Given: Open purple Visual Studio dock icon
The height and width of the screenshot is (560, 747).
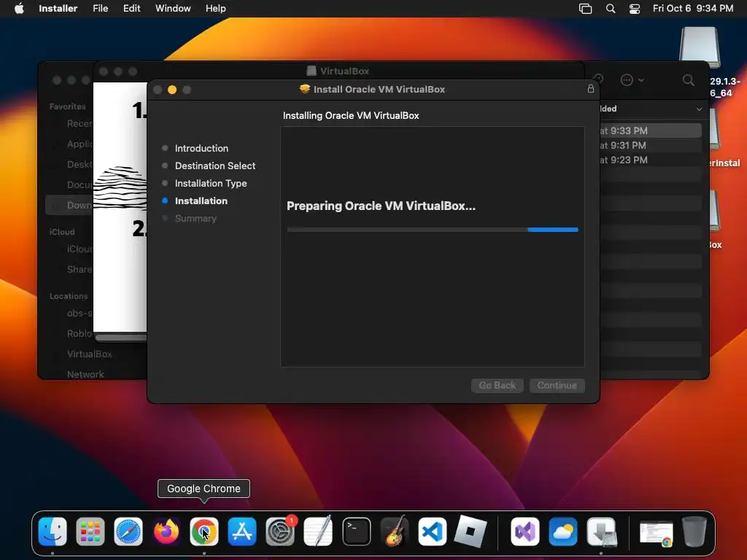Looking at the screenshot, I should click(x=525, y=532).
